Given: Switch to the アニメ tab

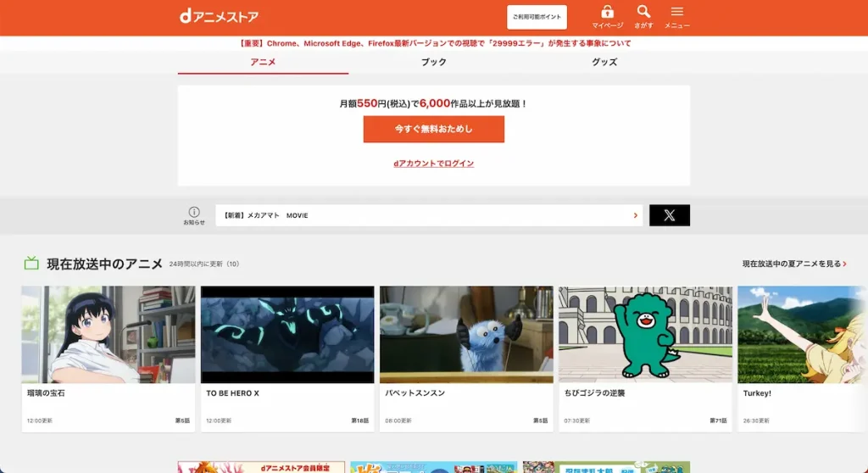Looking at the screenshot, I should coord(263,62).
